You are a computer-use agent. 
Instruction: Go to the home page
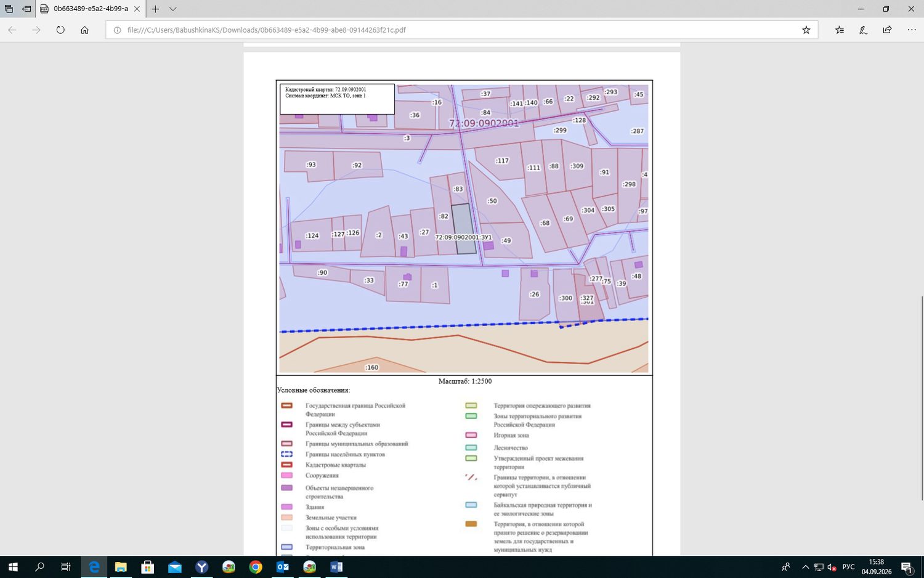pyautogui.click(x=85, y=30)
